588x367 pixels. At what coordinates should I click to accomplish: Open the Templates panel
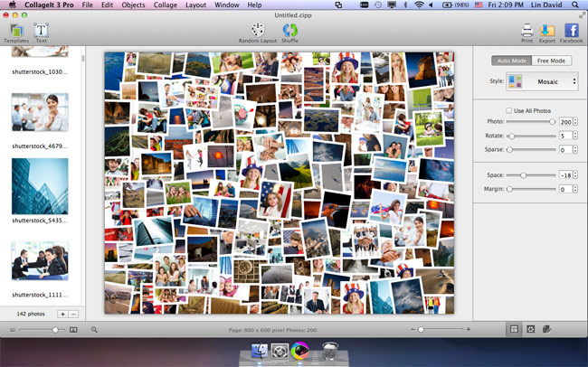15,32
